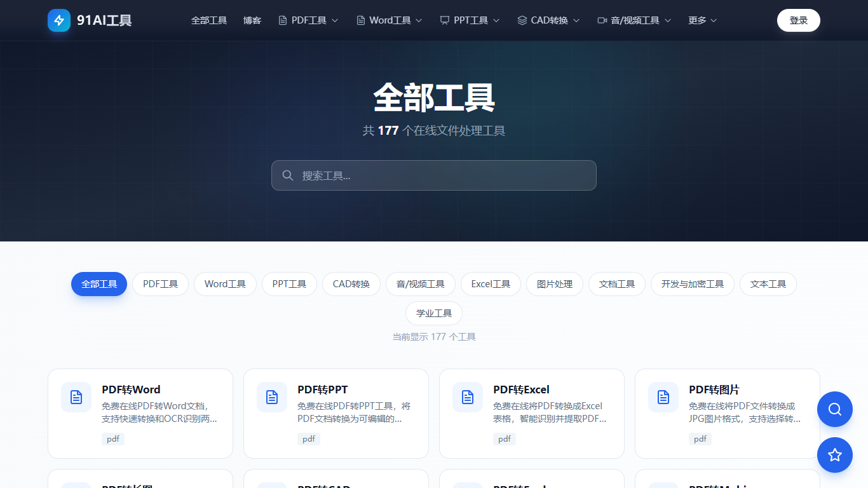Click the PDF转Word card description text
The height and width of the screenshot is (488, 868).
tap(159, 412)
